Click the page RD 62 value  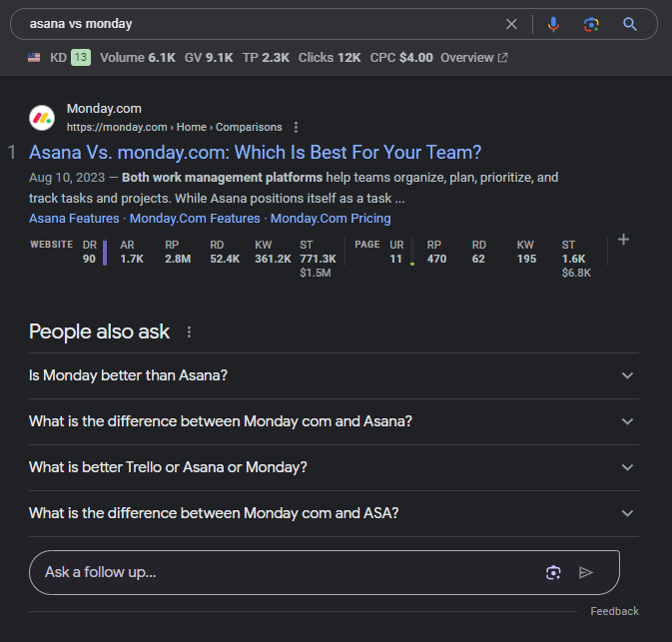pyautogui.click(x=478, y=259)
